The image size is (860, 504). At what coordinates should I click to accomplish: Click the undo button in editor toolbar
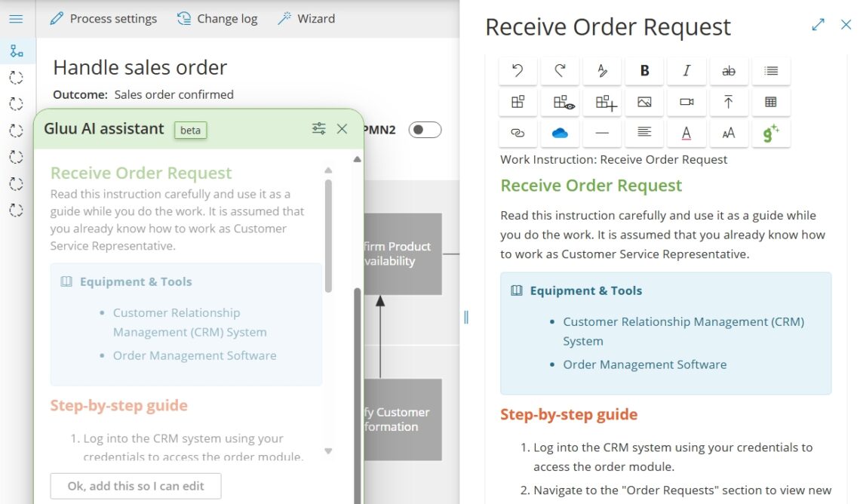pos(518,71)
